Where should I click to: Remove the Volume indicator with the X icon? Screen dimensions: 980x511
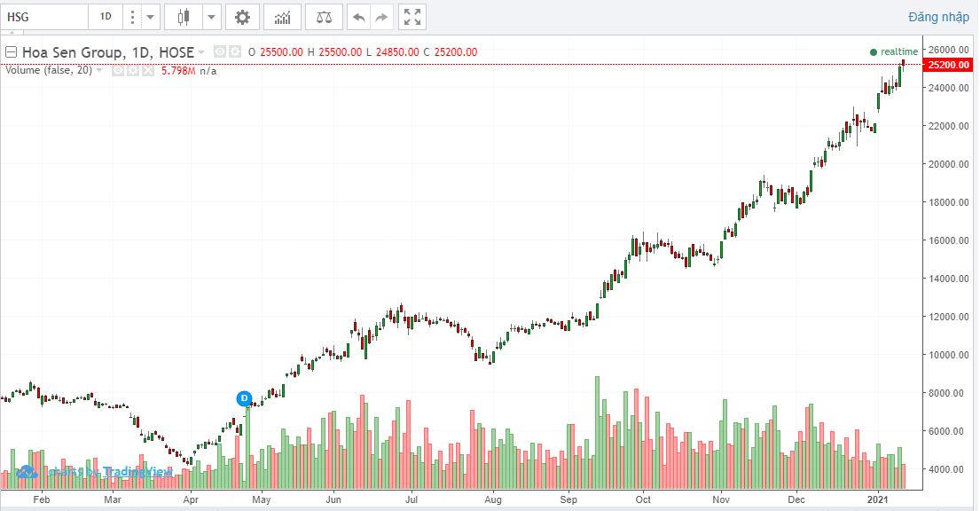click(147, 71)
